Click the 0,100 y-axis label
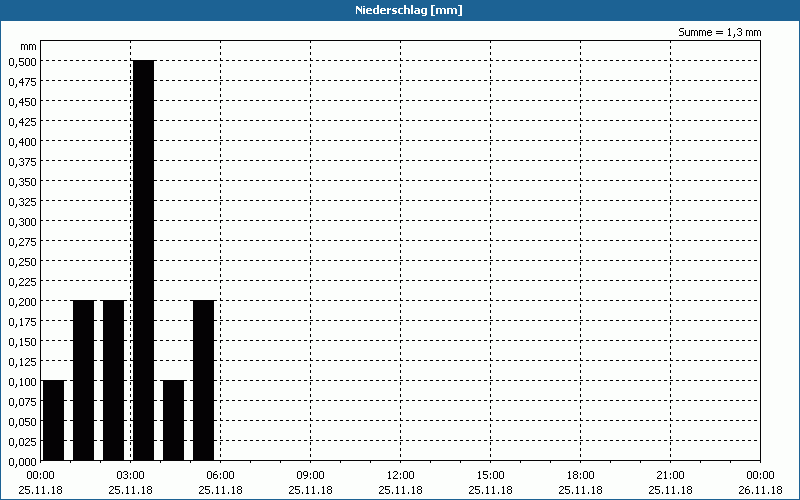 click(22, 381)
